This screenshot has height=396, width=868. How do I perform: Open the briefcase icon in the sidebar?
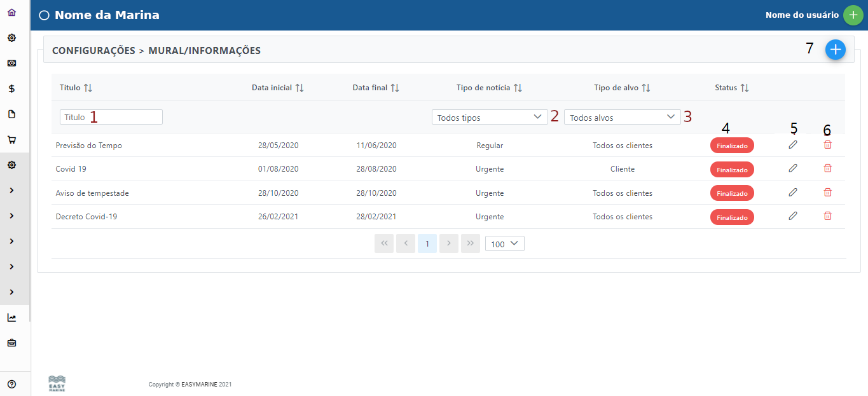pyautogui.click(x=11, y=343)
